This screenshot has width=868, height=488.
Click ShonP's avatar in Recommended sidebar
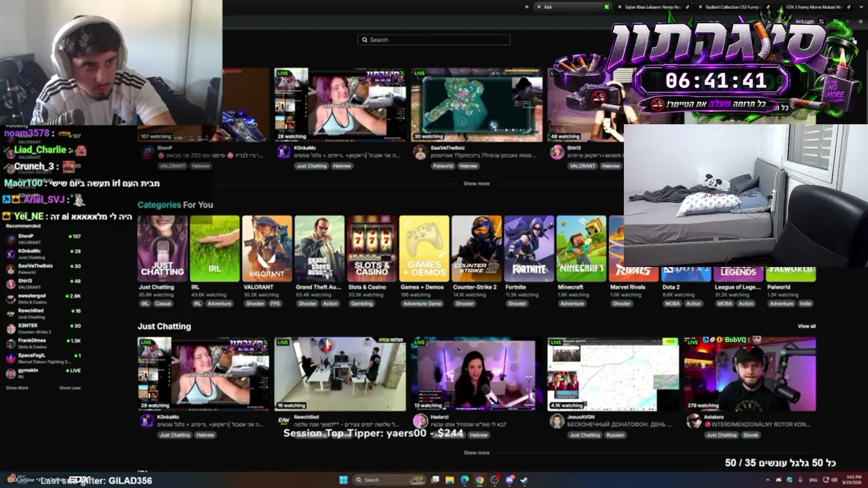pos(11,239)
